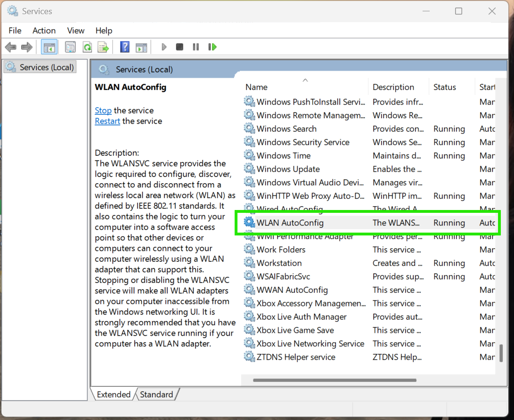
Task: Sort by the Startup Type column header
Action: point(487,87)
